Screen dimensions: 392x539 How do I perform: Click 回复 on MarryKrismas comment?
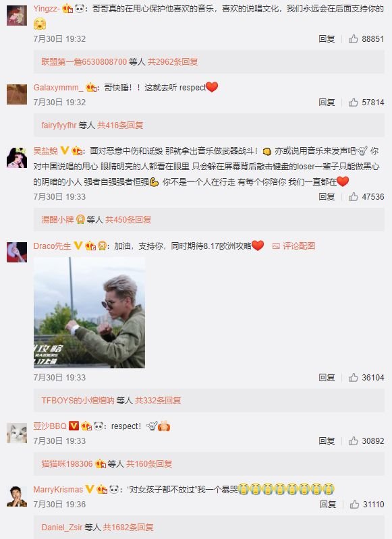[328, 505]
